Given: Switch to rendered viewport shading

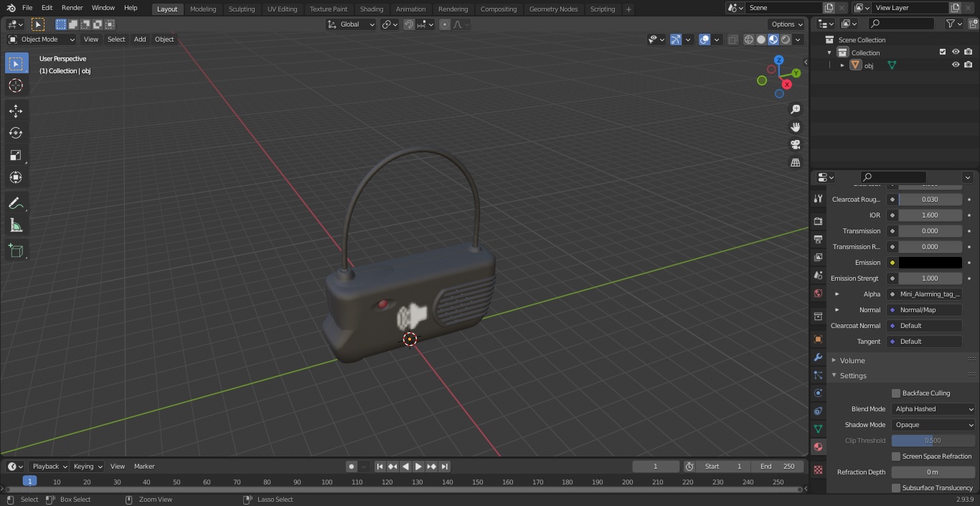Looking at the screenshot, I should pyautogui.click(x=786, y=39).
